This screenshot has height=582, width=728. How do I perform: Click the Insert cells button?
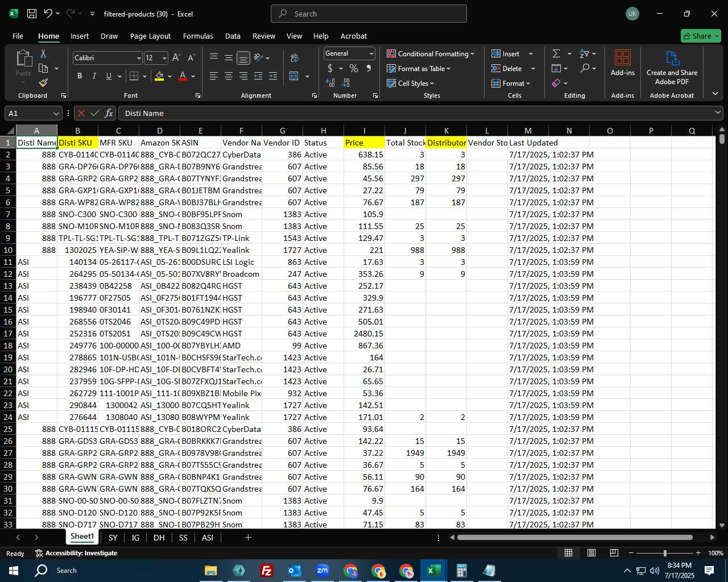[506, 53]
